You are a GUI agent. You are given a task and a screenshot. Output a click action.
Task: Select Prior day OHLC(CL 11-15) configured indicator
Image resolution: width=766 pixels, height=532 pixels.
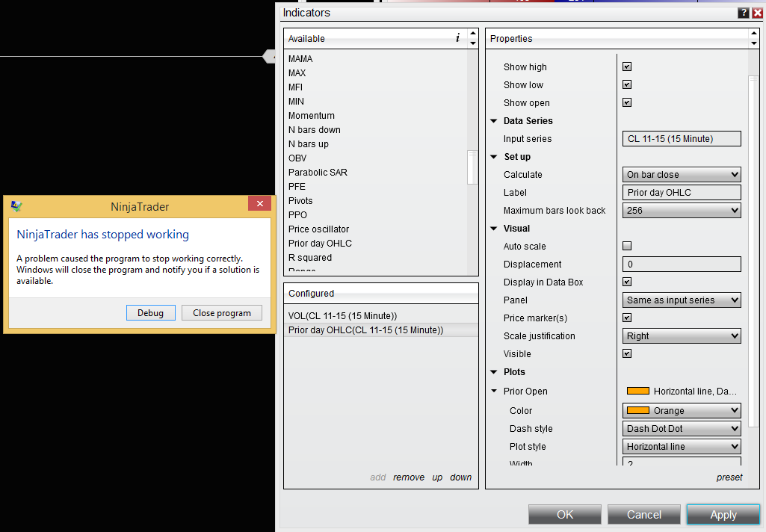[380, 330]
